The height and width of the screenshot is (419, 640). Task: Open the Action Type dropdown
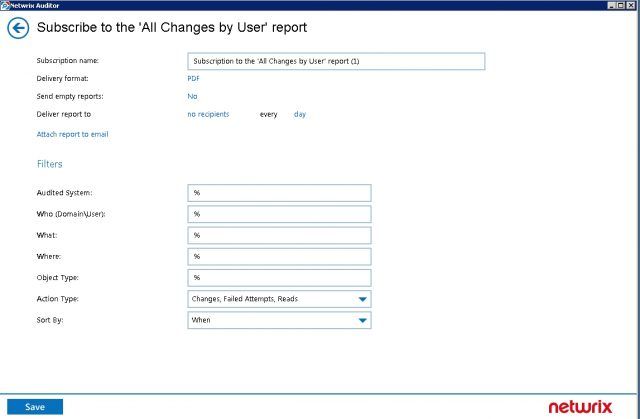(x=279, y=299)
